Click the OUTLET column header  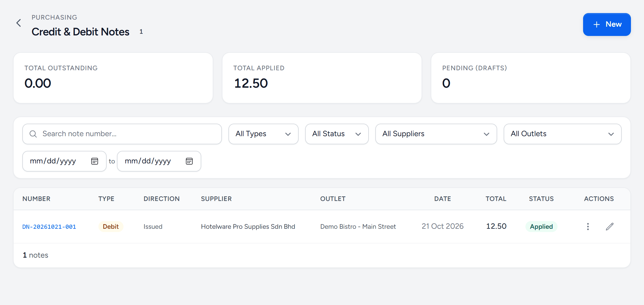pyautogui.click(x=333, y=199)
